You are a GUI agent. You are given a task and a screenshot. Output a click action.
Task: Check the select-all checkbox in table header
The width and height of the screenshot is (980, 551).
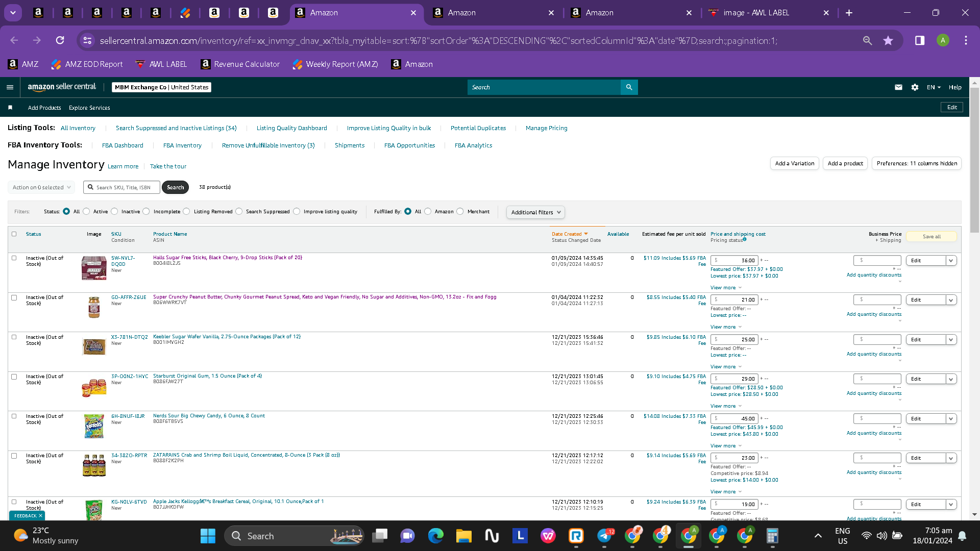click(x=14, y=234)
